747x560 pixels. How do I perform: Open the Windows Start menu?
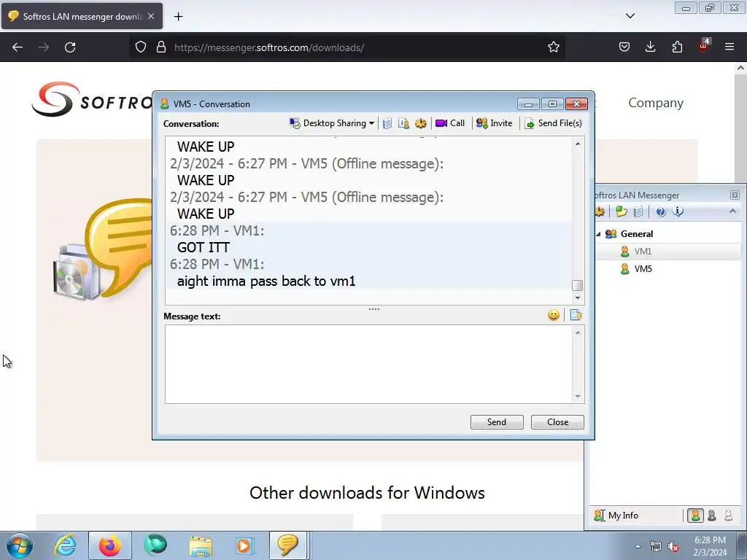click(x=19, y=545)
